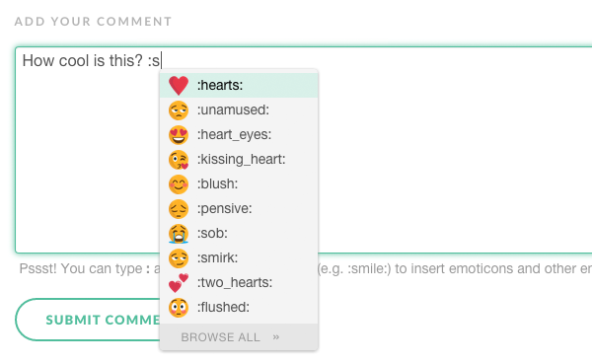
Task: Choose the unamused face emoji icon
Action: click(x=179, y=110)
